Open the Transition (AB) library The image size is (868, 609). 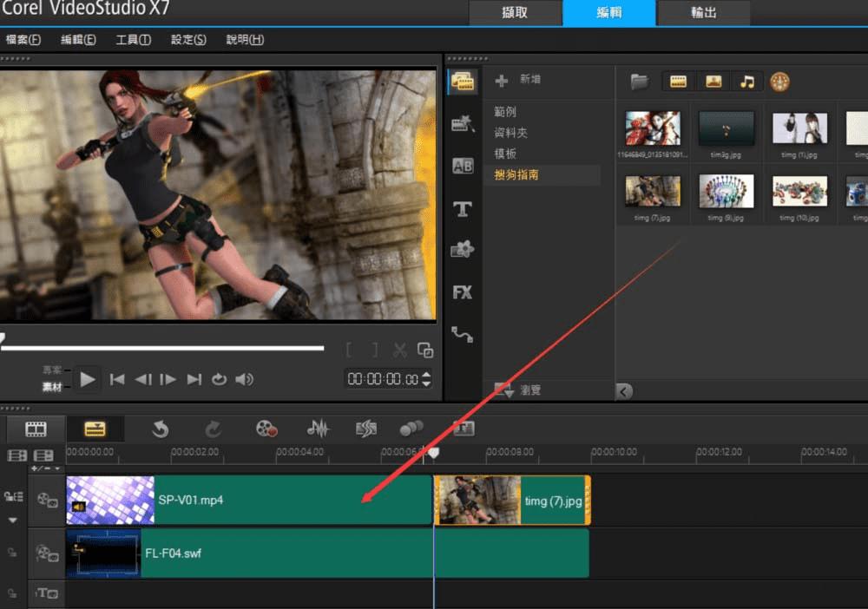463,167
